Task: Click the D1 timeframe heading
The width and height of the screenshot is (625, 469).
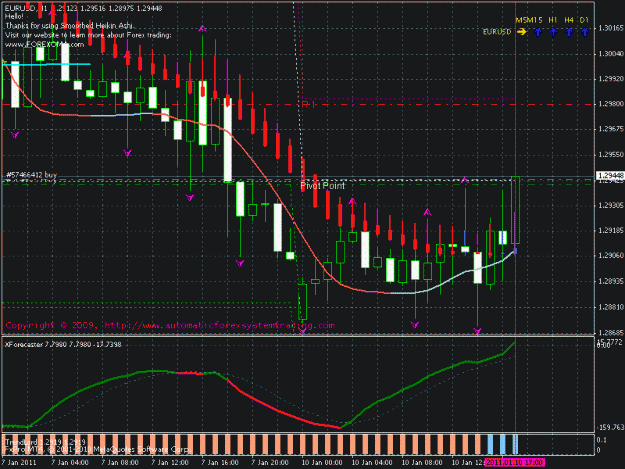Action: pyautogui.click(x=584, y=20)
